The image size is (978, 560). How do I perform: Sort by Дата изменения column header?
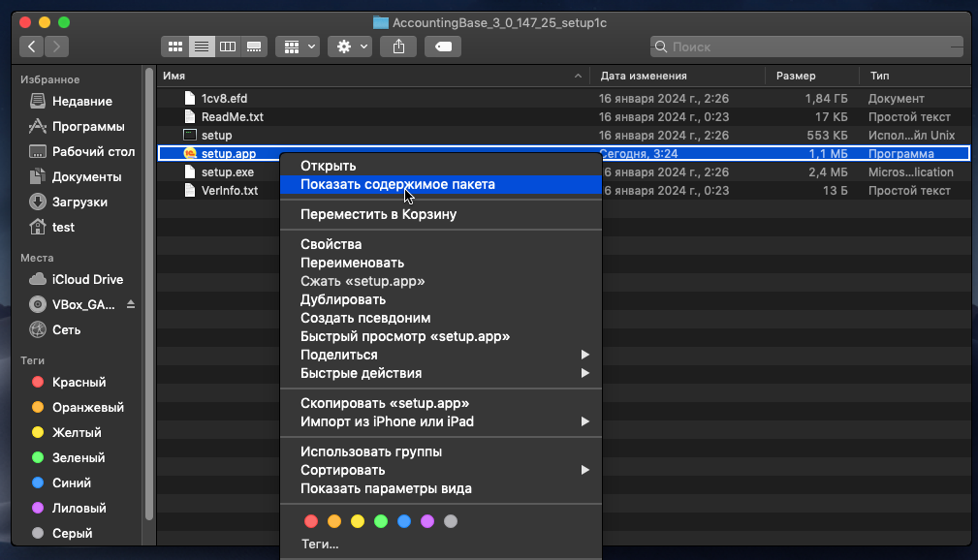678,76
